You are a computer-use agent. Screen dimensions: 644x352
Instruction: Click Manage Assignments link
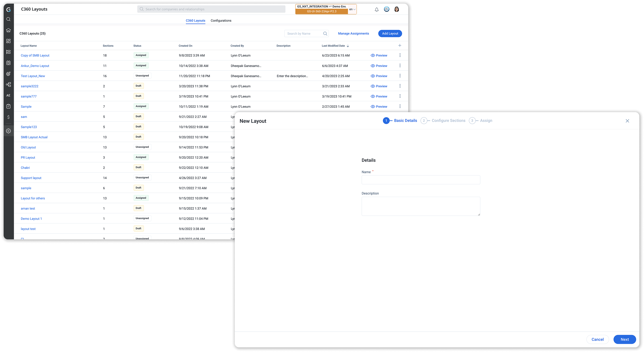coord(353,33)
